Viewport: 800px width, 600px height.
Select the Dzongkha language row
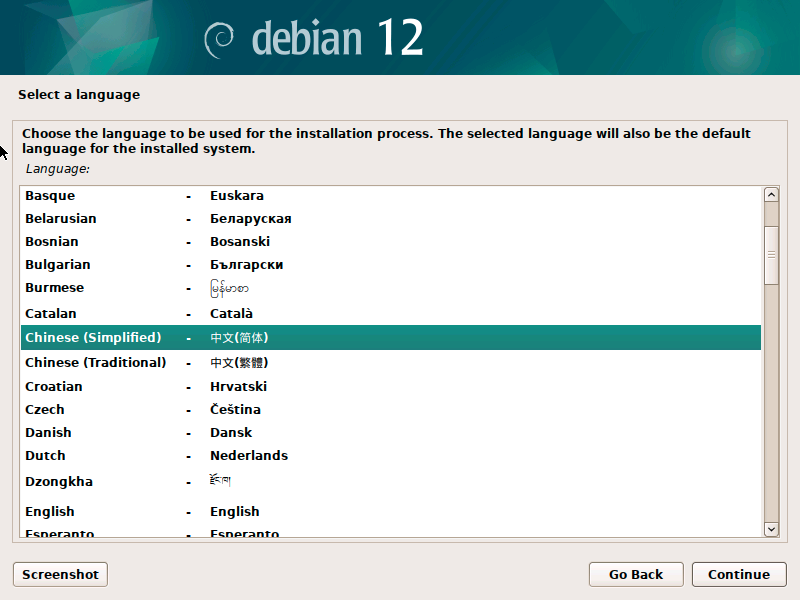[391, 482]
